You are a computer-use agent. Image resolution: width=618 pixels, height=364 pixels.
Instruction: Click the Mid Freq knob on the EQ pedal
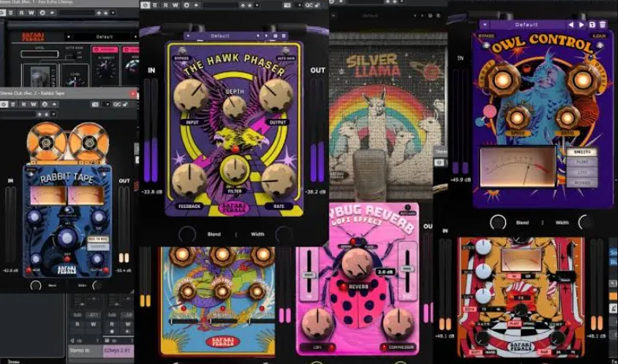[222, 292]
